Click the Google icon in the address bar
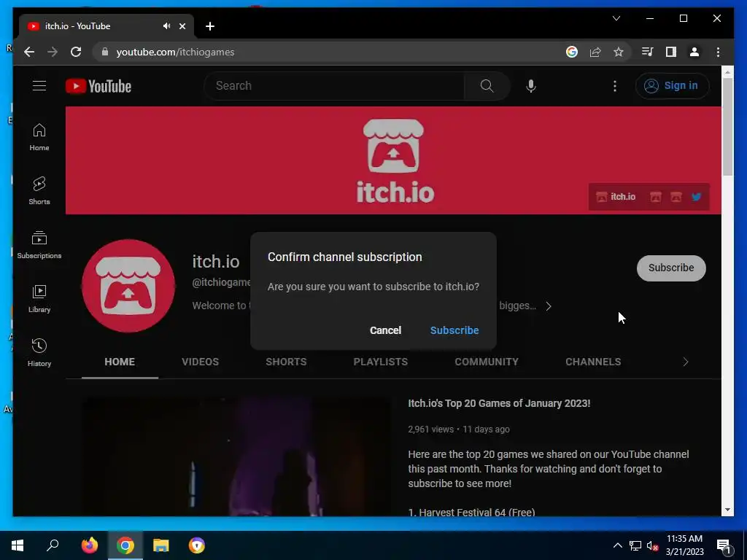Screen dimensions: 747x560 tap(572, 52)
